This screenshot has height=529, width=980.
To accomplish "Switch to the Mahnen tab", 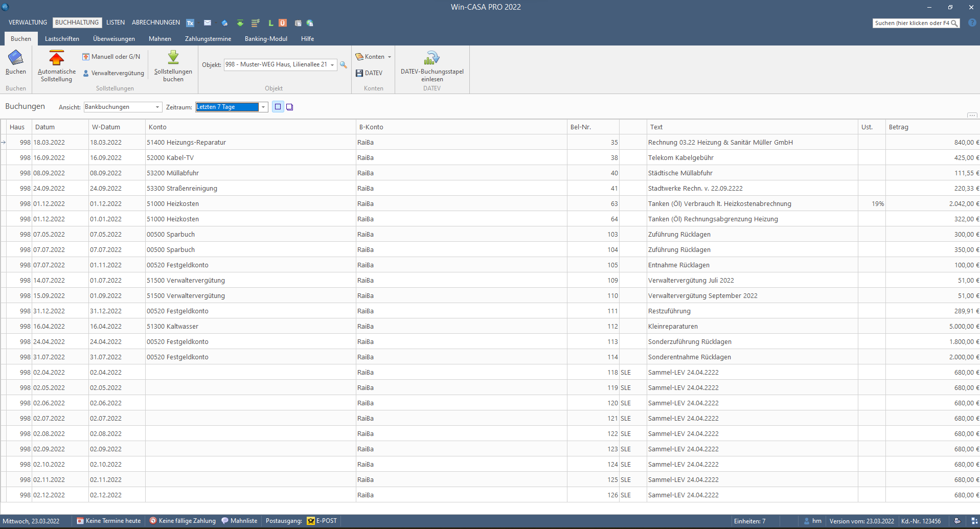I will click(160, 39).
